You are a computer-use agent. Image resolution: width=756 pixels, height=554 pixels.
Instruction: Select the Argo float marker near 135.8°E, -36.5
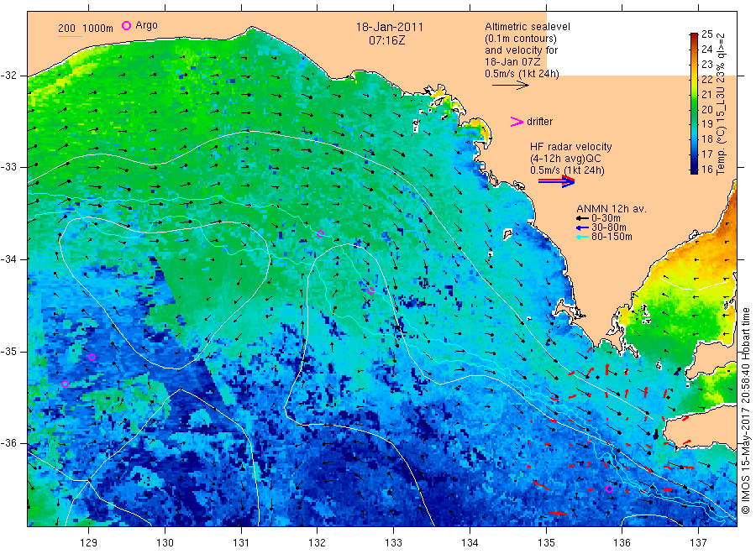[609, 489]
